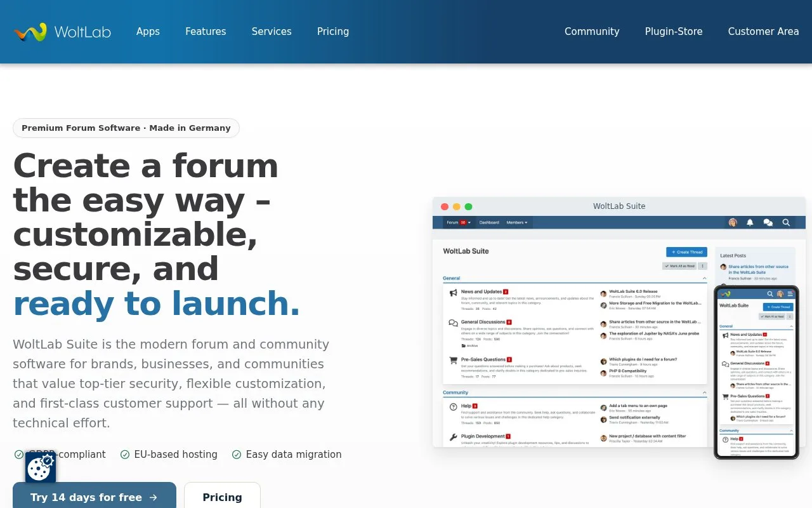Start with Try 14 days for free
The image size is (812, 508).
pyautogui.click(x=95, y=497)
